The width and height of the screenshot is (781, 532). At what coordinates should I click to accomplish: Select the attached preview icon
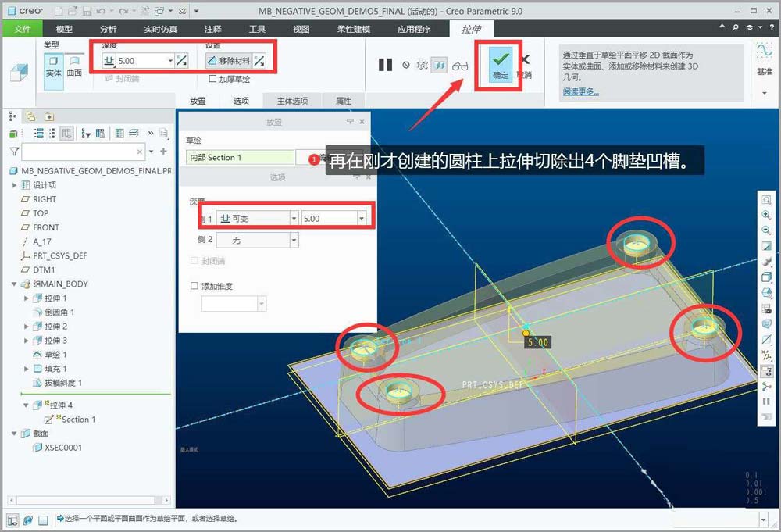click(439, 66)
